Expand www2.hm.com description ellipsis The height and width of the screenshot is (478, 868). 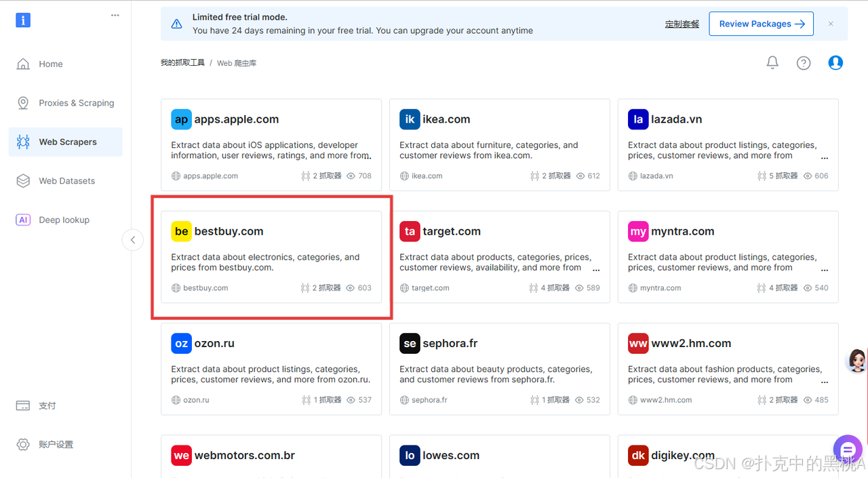(825, 381)
